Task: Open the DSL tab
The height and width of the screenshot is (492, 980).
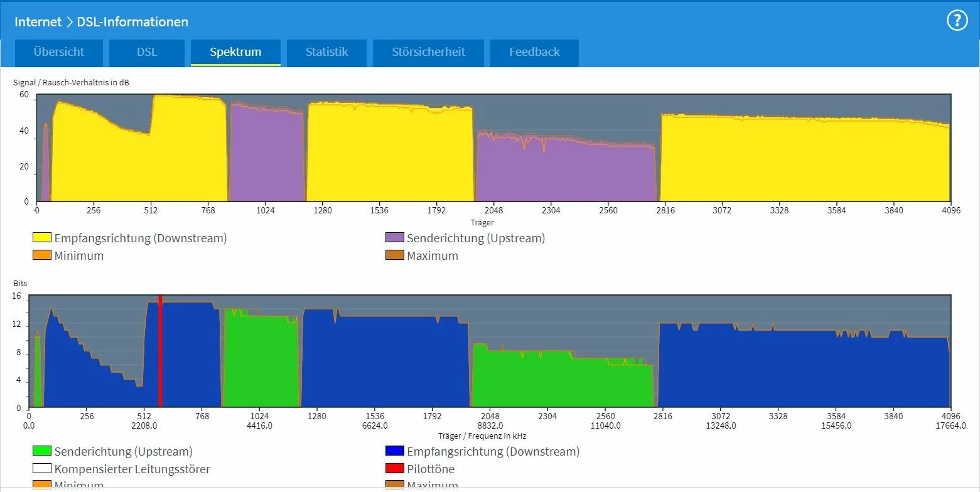Action: [147, 52]
